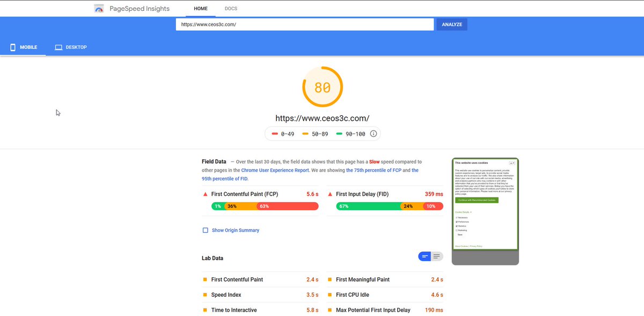Screen dimensions: 644x316
Task: Open the score range info icon
Action: (x=373, y=134)
